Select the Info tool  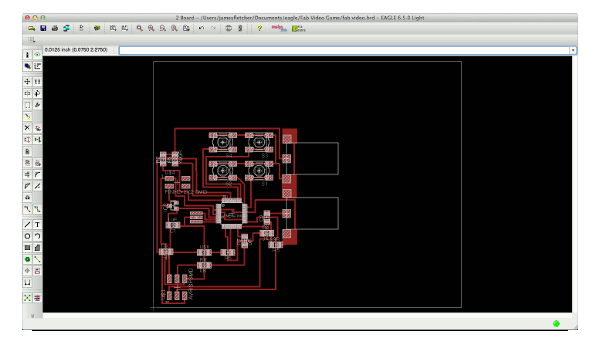click(27, 55)
